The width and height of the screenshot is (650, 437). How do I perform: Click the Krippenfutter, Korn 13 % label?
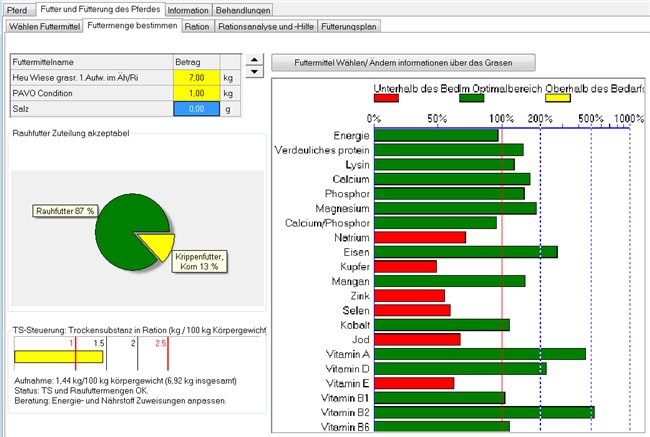(199, 262)
